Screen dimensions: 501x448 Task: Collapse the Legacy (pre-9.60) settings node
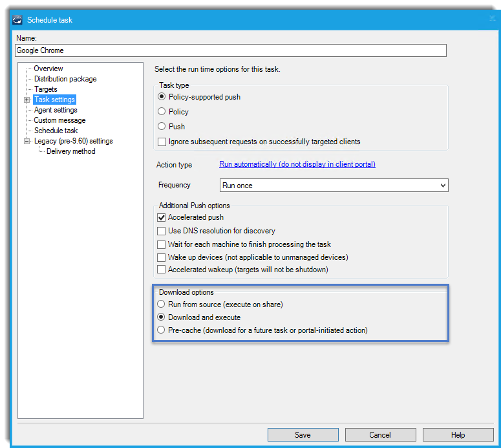click(27, 141)
